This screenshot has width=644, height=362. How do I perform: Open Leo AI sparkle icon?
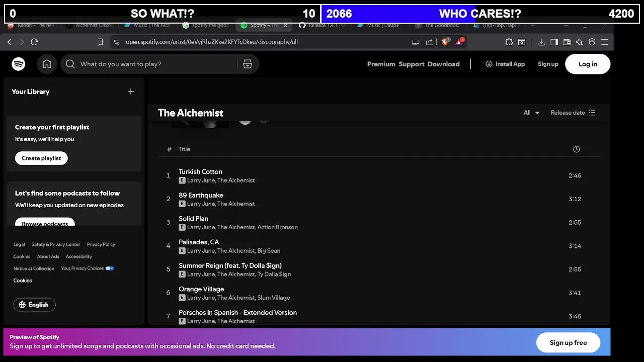click(580, 42)
